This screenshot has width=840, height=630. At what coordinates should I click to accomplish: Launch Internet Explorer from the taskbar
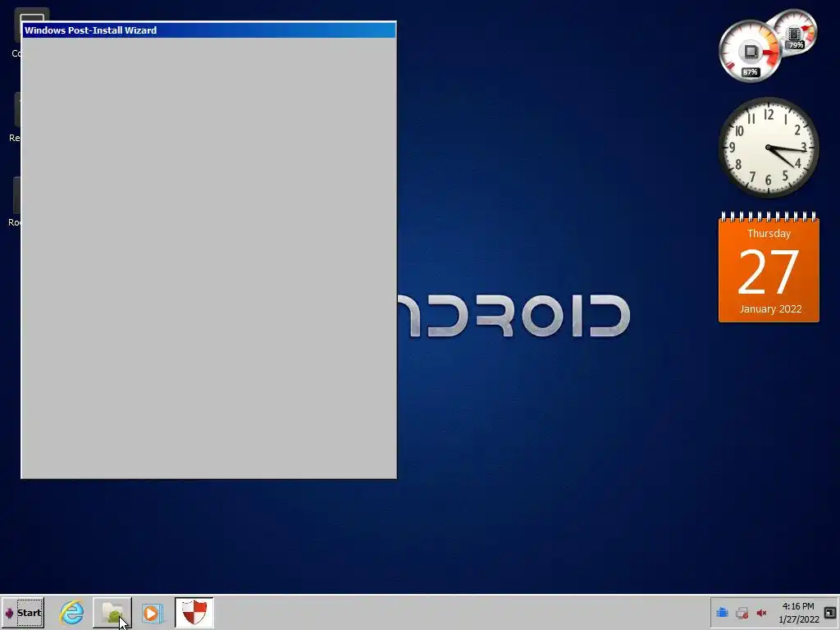point(72,612)
